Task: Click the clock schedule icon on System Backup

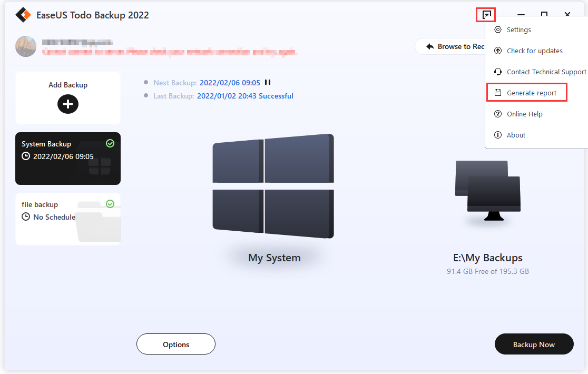Action: pos(26,156)
